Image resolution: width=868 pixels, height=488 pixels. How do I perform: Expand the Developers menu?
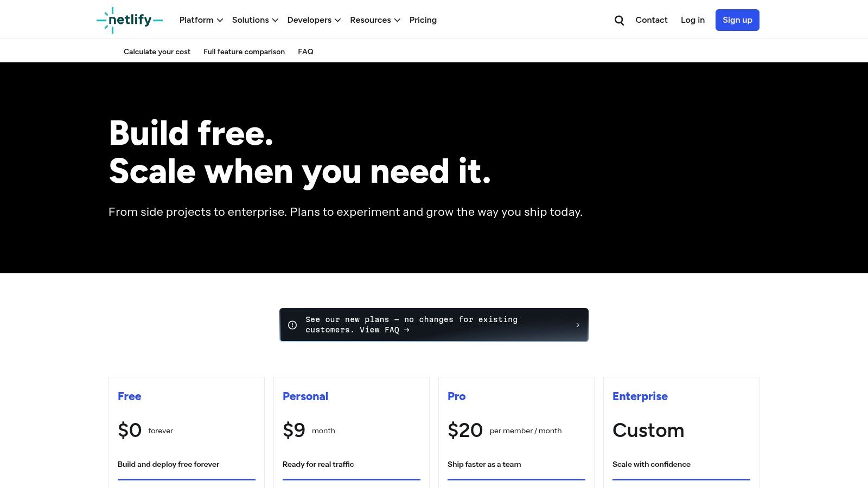(x=314, y=20)
